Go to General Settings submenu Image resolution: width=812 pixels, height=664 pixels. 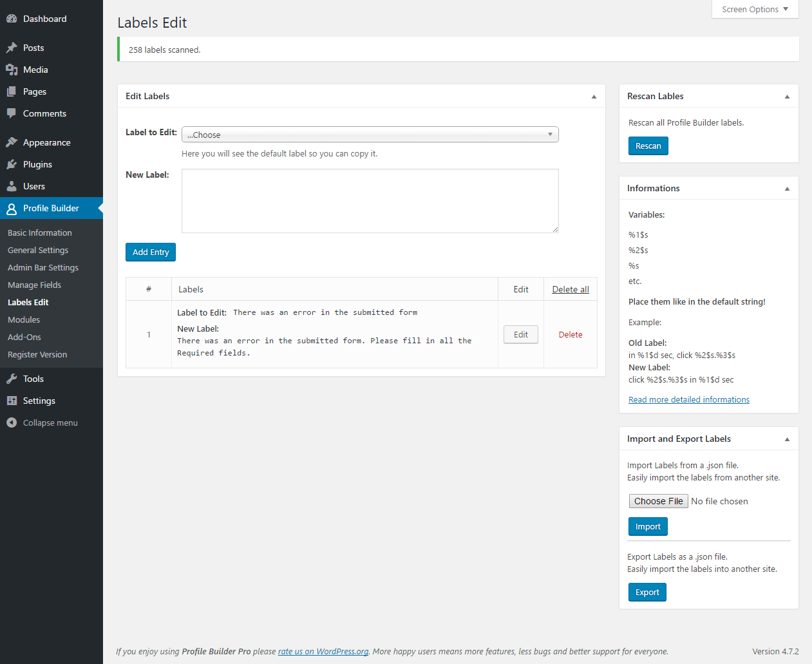pos(38,250)
